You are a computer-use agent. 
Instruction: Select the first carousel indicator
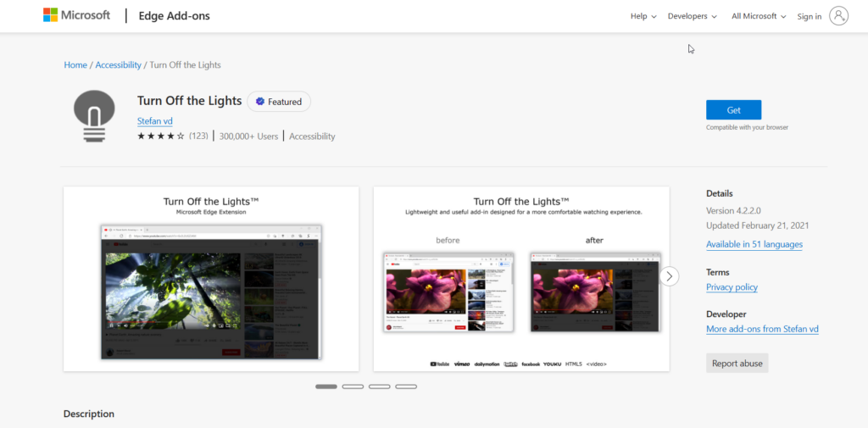tap(326, 386)
